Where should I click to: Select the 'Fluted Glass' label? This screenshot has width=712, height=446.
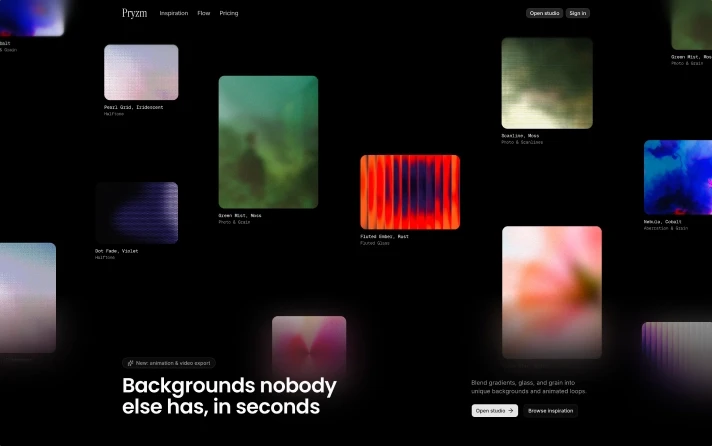375,243
